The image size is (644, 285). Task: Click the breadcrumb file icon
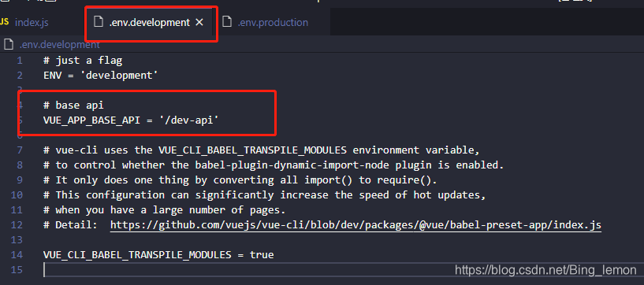tap(8, 44)
